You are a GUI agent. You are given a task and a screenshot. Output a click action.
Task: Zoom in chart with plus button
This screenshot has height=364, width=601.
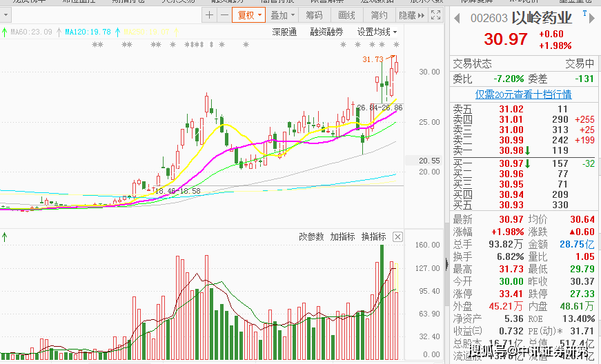209,15
